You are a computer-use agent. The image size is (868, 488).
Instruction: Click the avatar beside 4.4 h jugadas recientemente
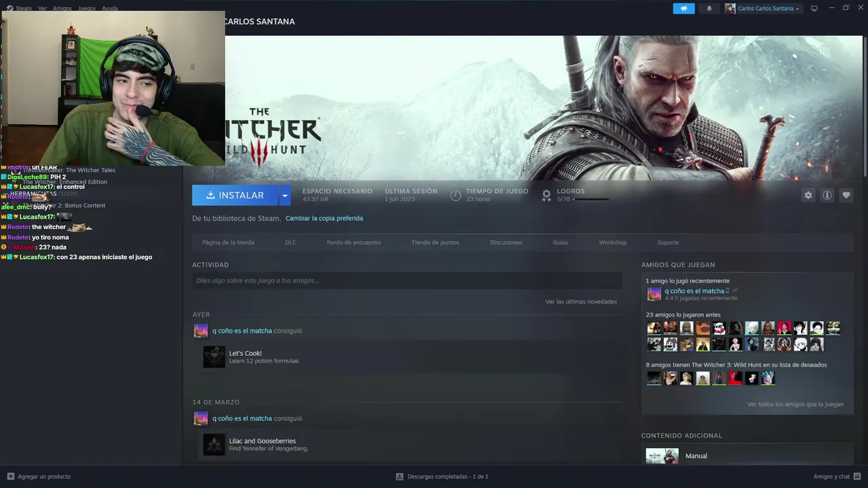tap(654, 294)
